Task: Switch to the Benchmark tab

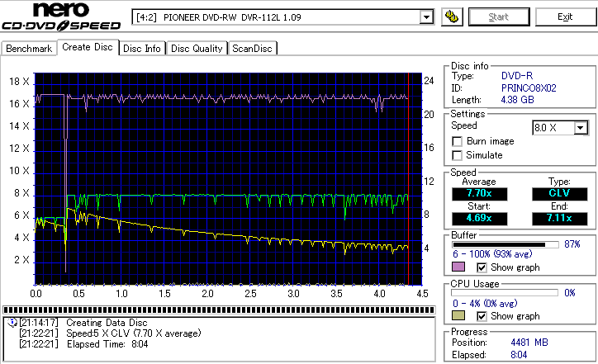Action: 29,49
